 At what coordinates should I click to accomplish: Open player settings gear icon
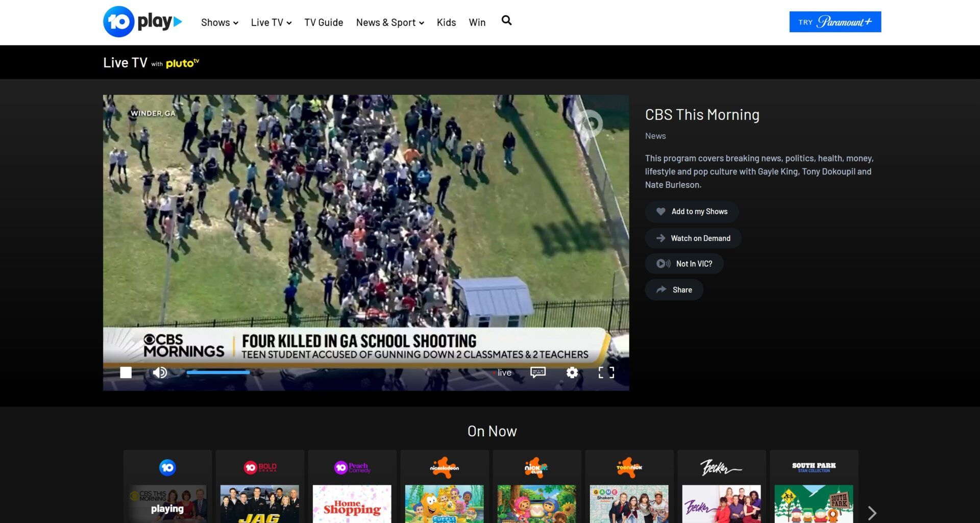[572, 372]
